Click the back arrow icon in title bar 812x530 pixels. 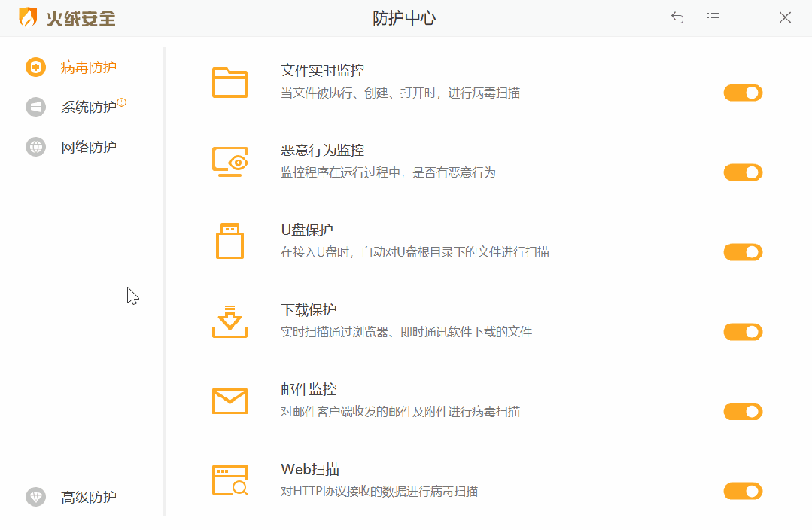(x=677, y=18)
